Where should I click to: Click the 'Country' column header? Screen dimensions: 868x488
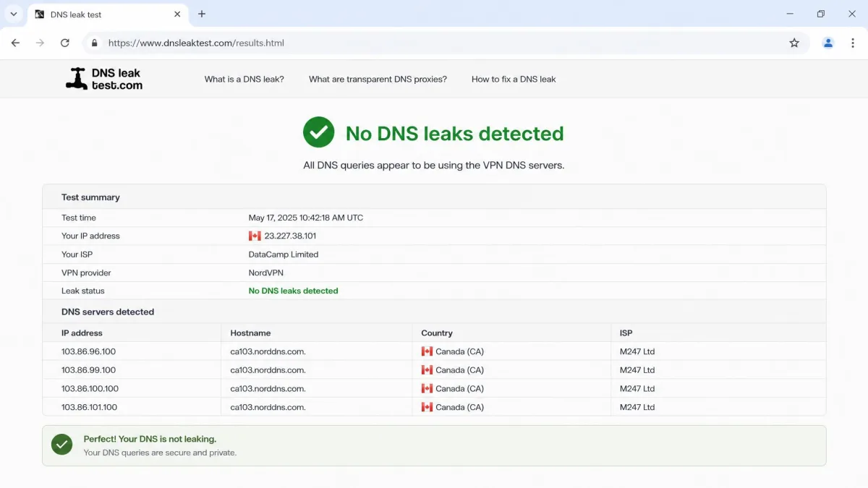[437, 333]
